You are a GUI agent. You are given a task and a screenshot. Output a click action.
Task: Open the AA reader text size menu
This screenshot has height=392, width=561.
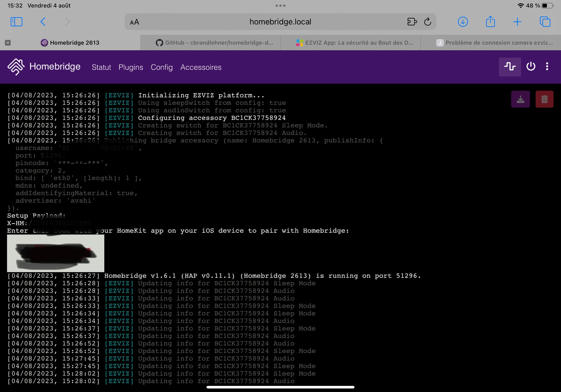pos(134,22)
